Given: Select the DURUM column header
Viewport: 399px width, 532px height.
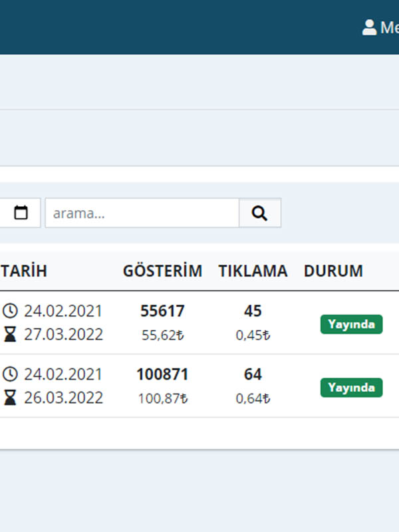Looking at the screenshot, I should [333, 271].
